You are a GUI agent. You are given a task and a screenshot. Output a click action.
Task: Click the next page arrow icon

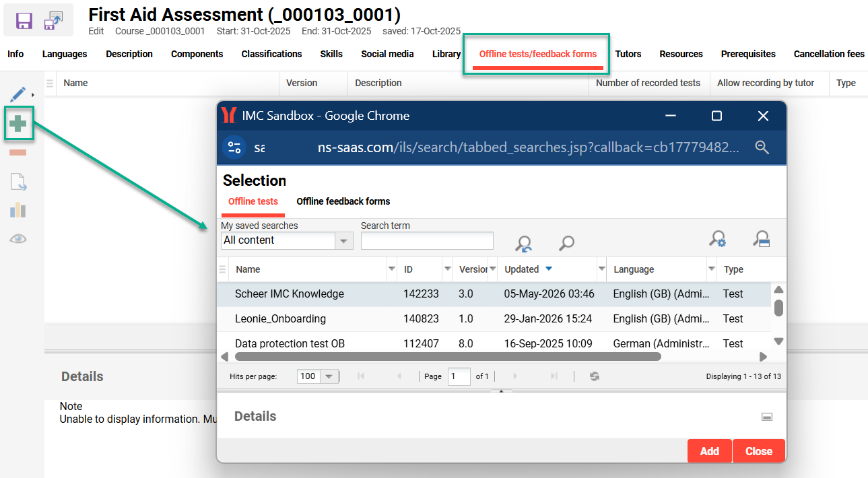click(516, 376)
